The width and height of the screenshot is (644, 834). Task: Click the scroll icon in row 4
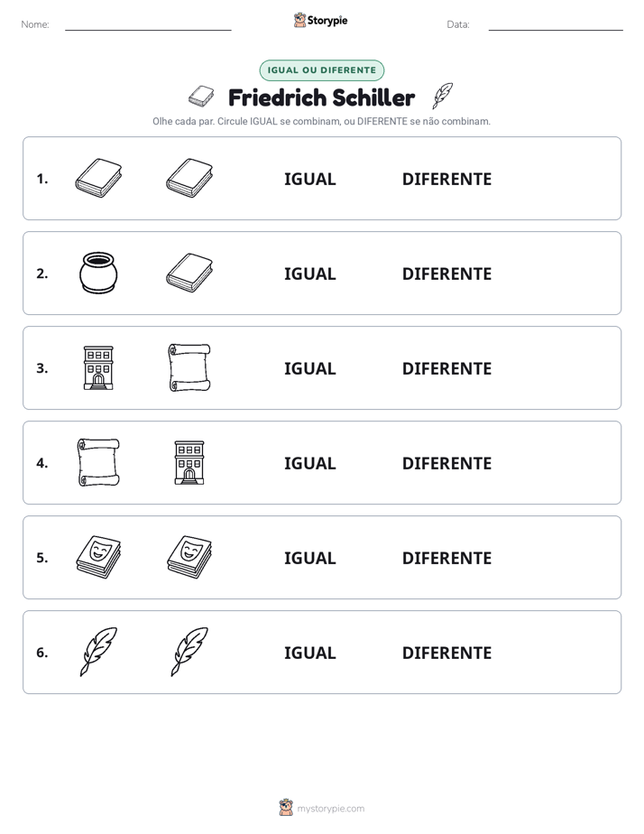98,462
